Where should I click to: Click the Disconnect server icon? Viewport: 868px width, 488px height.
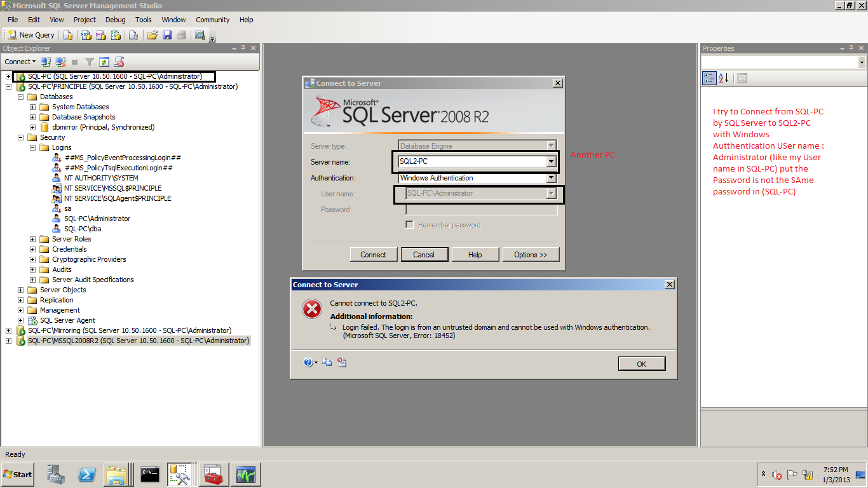[60, 62]
